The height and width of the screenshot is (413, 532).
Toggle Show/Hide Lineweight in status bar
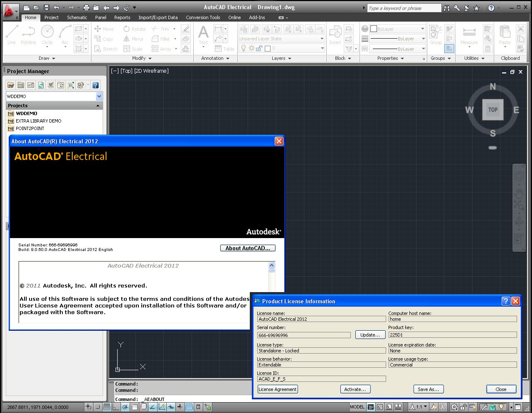(x=180, y=407)
